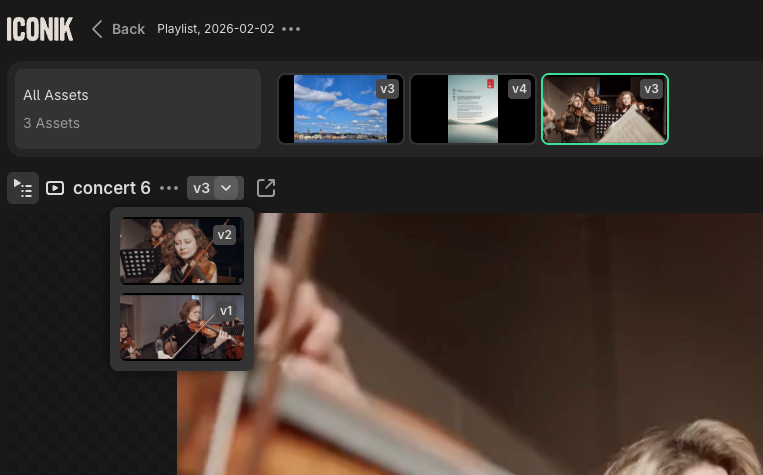Click the video asset type icon
The height and width of the screenshot is (475, 763).
click(55, 188)
